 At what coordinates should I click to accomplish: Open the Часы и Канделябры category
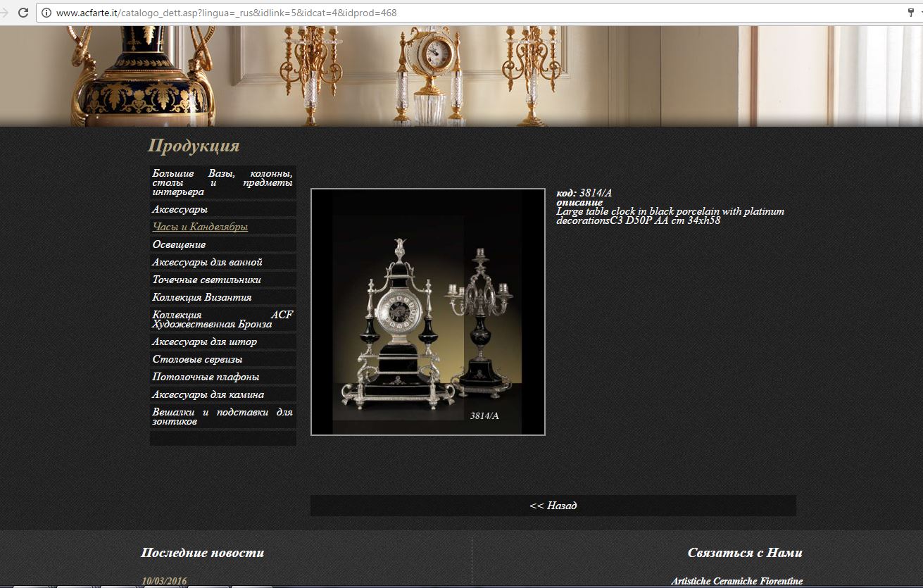222,227
